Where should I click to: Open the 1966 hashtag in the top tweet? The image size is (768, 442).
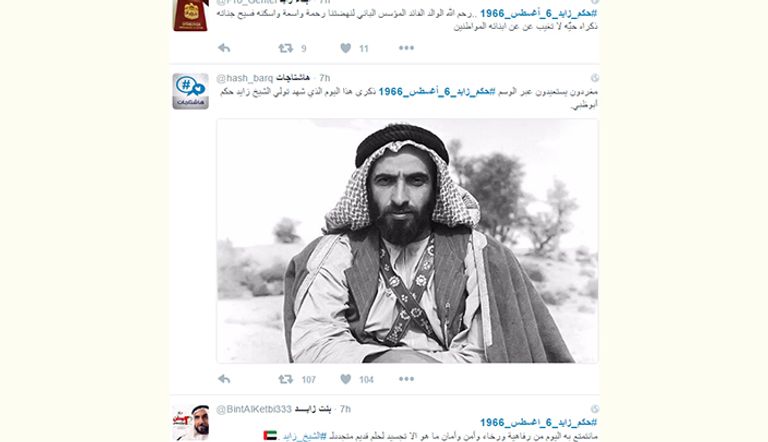[x=538, y=14]
